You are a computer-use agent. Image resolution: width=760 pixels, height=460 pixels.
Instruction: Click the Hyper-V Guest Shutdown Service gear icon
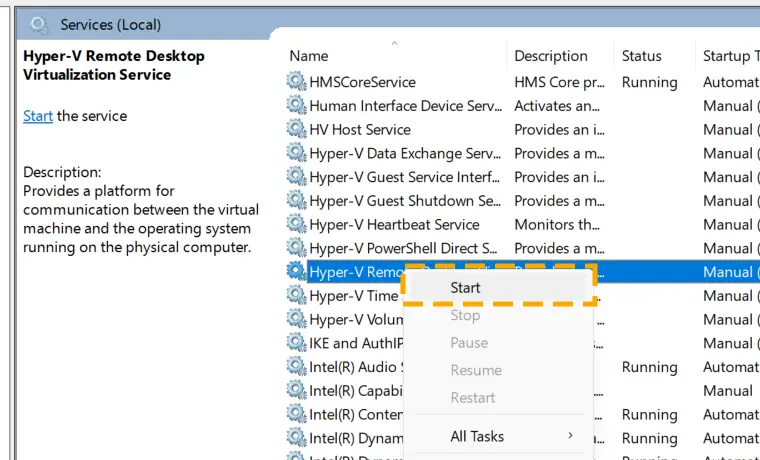[296, 200]
